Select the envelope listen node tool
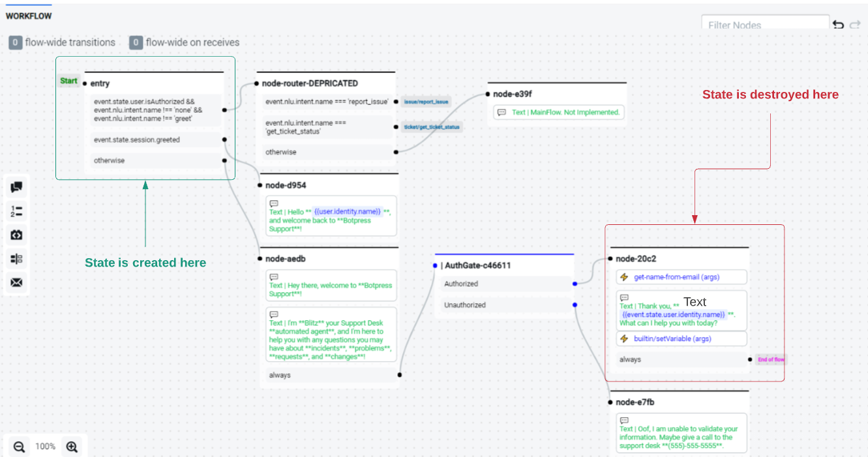 [x=16, y=282]
